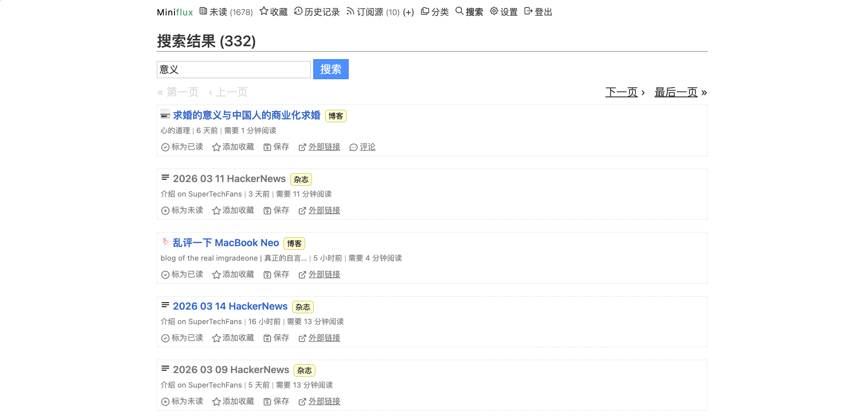The height and width of the screenshot is (419, 868).
Task: Open 设置 settings page
Action: coord(504,12)
